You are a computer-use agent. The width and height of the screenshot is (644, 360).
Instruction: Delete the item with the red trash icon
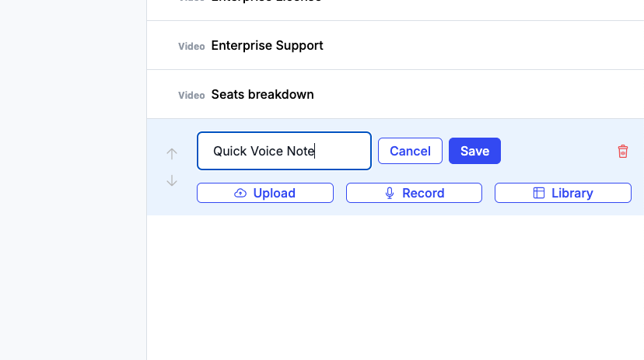tap(623, 152)
